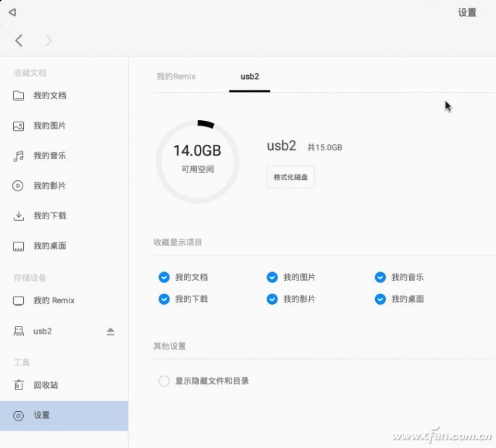Screen dimensions: 496x448
Task: Open 我的音乐 in the sidebar
Action: (49, 156)
